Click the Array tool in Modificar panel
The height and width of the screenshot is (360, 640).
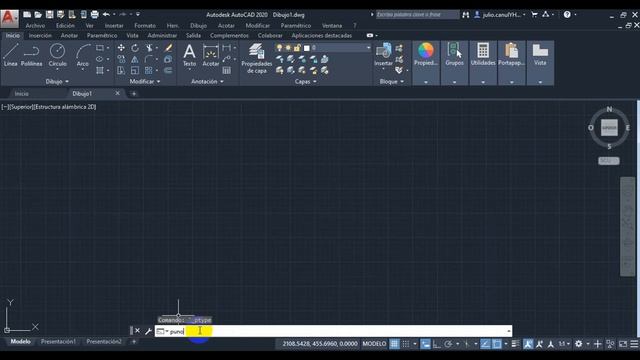[149, 71]
